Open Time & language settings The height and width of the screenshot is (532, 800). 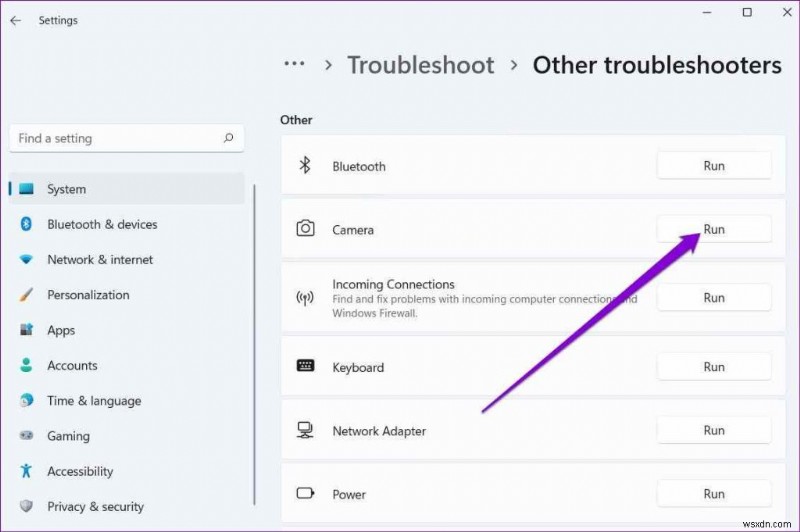127,400
